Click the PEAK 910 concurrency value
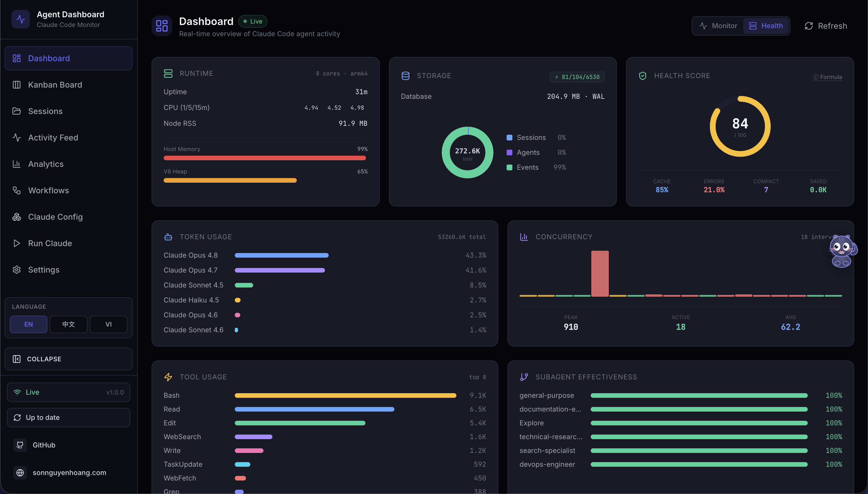This screenshot has width=868, height=494. pos(571,327)
